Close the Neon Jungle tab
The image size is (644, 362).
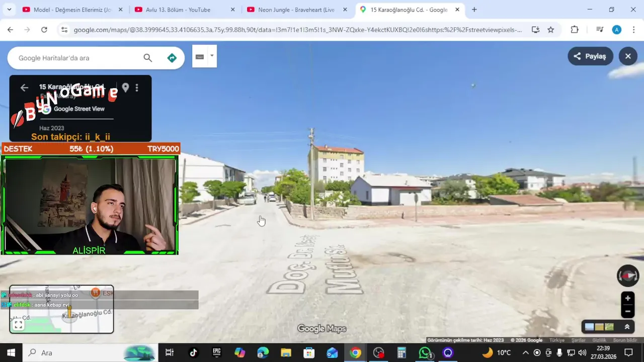[x=345, y=10]
